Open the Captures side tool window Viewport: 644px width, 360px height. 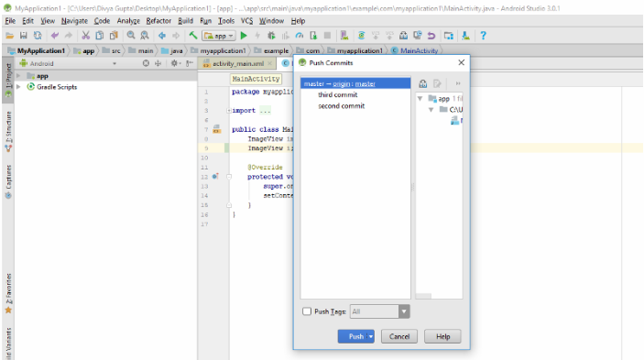point(8,181)
